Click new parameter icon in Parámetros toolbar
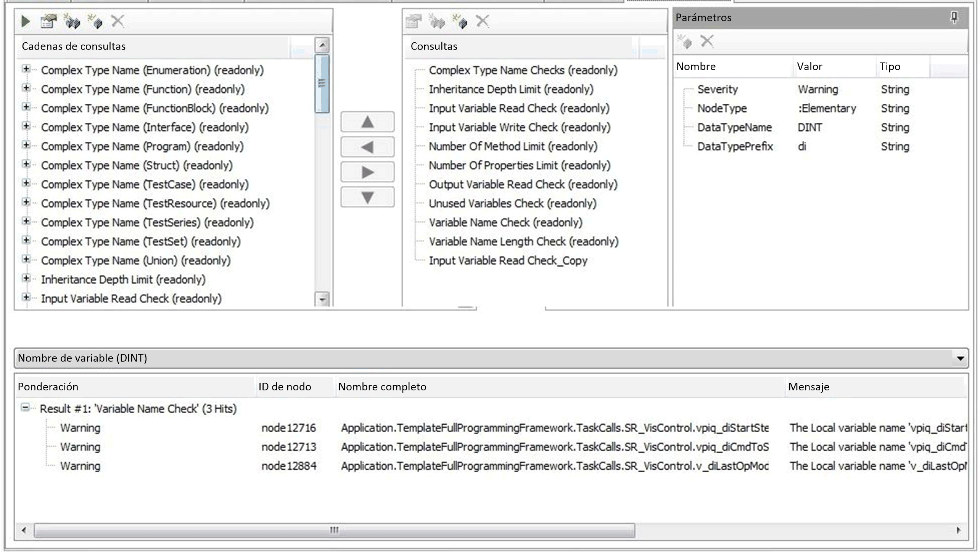Image resolution: width=980 pixels, height=552 pixels. [x=684, y=41]
